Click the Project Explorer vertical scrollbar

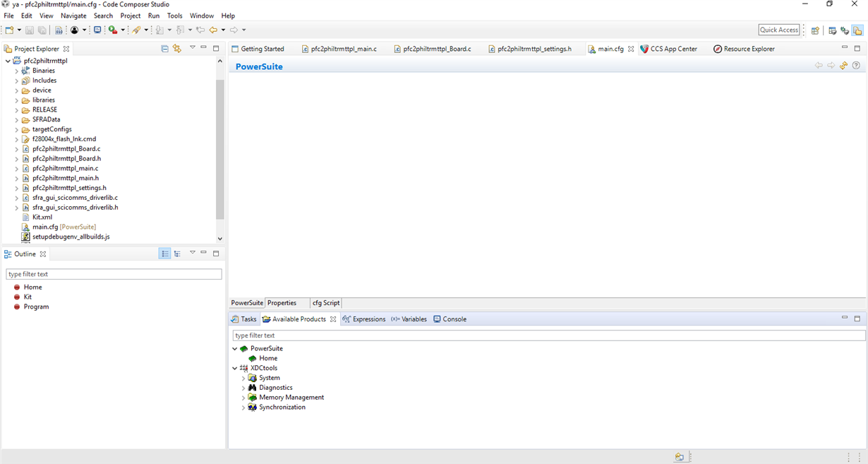219,150
